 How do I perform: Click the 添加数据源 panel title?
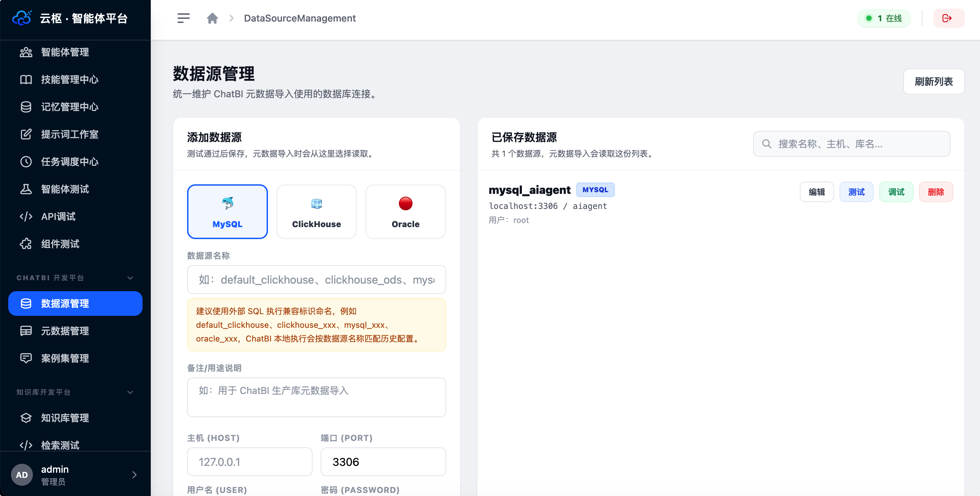pos(214,137)
